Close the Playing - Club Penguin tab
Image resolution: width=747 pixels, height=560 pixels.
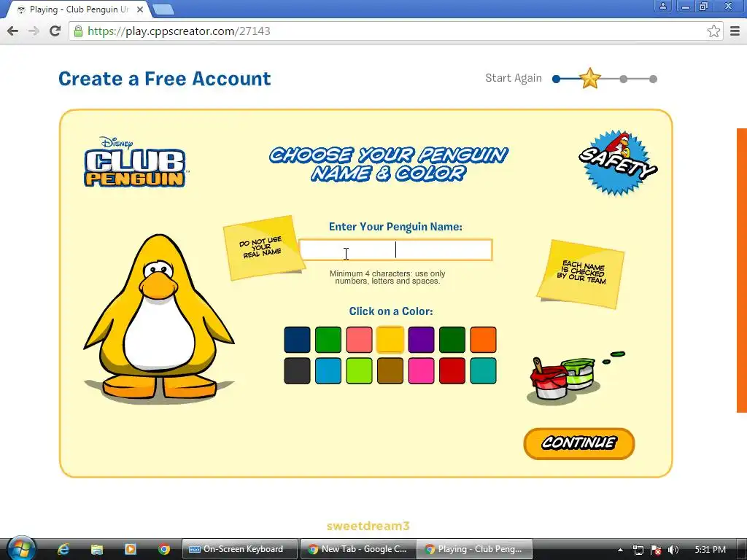[x=140, y=9]
